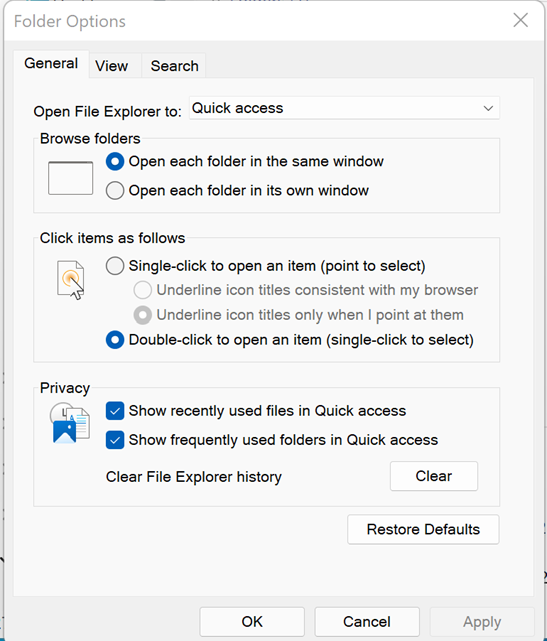Switch to the View tab

click(112, 66)
